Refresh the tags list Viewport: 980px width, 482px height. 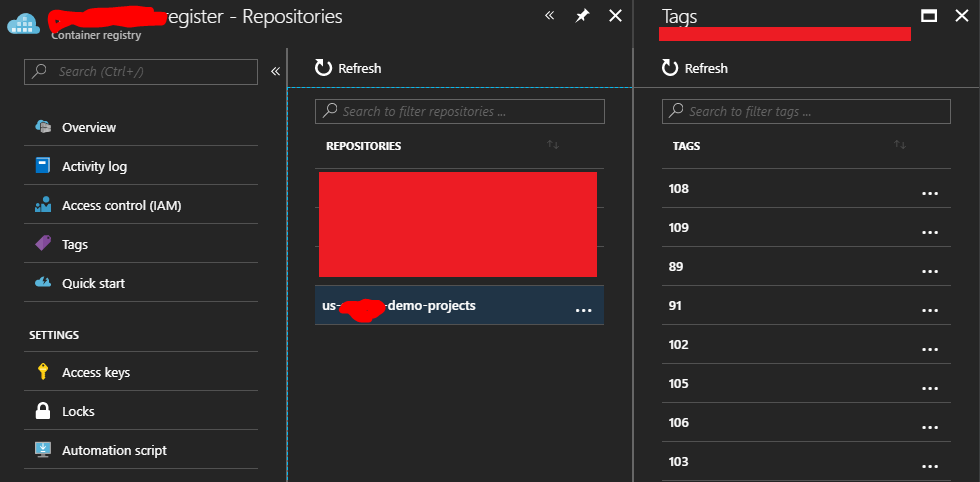695,68
